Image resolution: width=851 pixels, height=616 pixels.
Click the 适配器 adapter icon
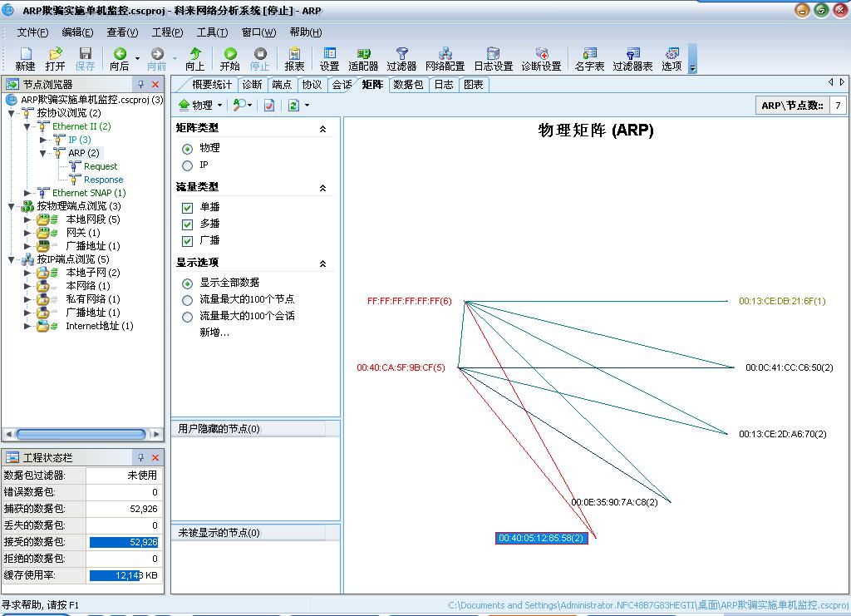363,58
